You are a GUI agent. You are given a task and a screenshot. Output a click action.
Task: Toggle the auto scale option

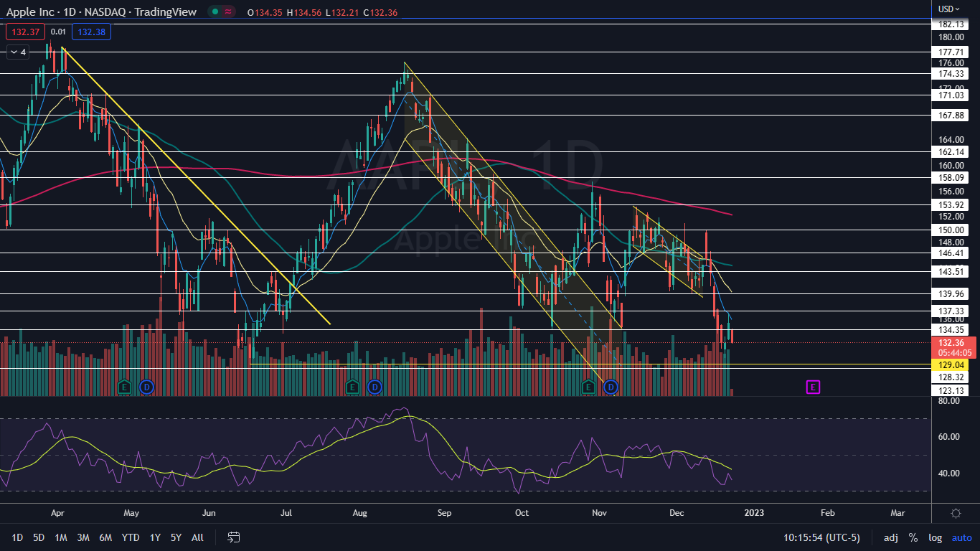pyautogui.click(x=961, y=537)
